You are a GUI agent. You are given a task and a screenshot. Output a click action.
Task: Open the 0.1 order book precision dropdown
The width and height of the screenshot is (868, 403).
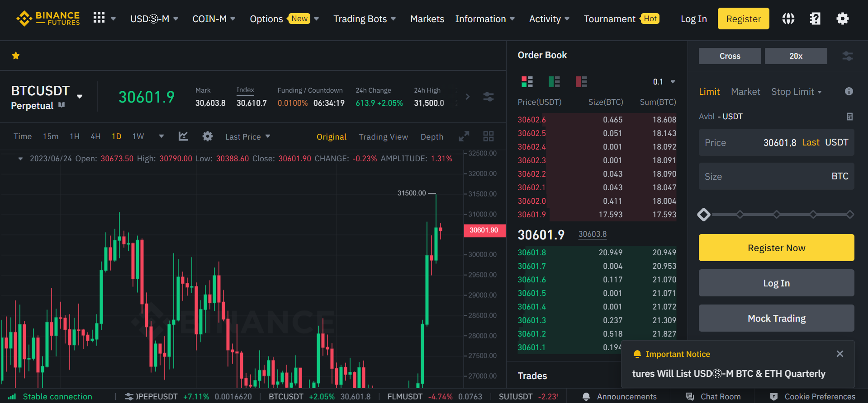pos(664,82)
